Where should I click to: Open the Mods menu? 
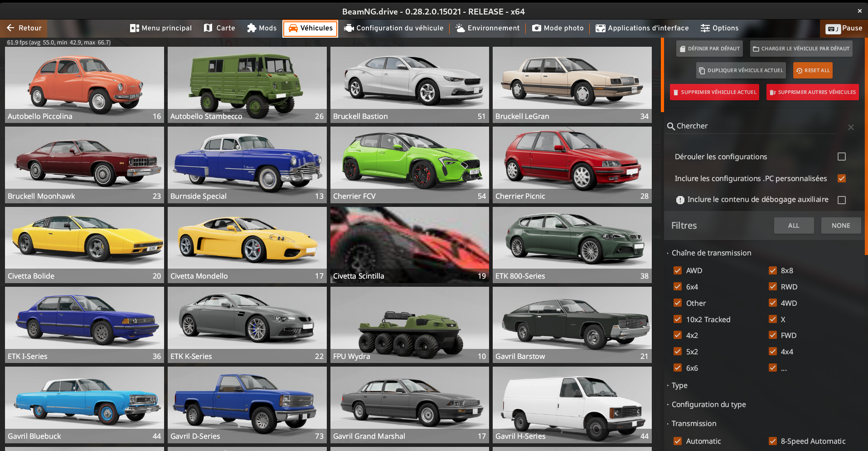click(x=262, y=28)
